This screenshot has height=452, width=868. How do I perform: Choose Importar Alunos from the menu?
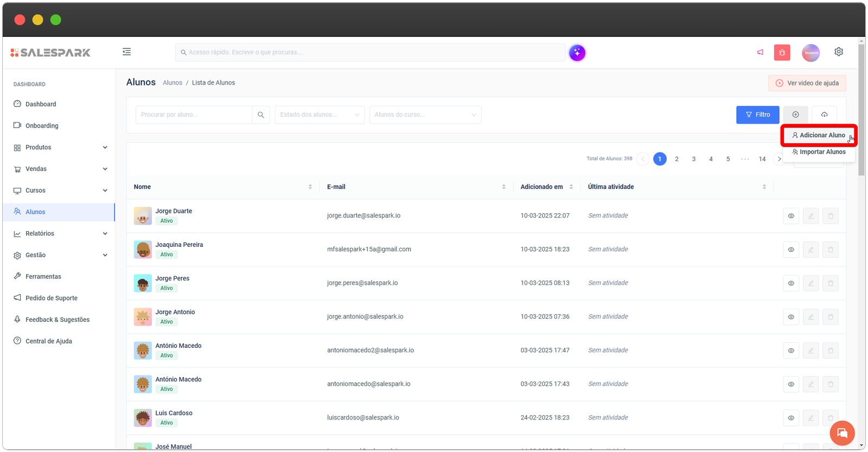tap(819, 152)
